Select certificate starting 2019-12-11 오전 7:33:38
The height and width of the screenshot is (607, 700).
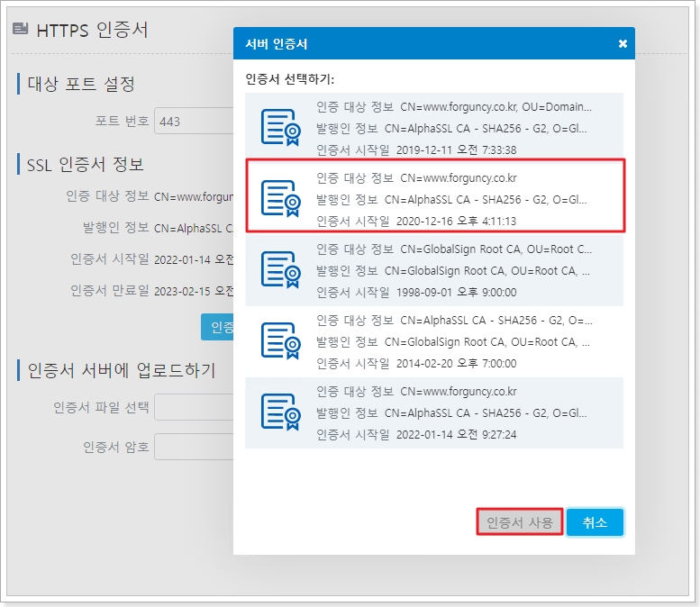[450, 128]
